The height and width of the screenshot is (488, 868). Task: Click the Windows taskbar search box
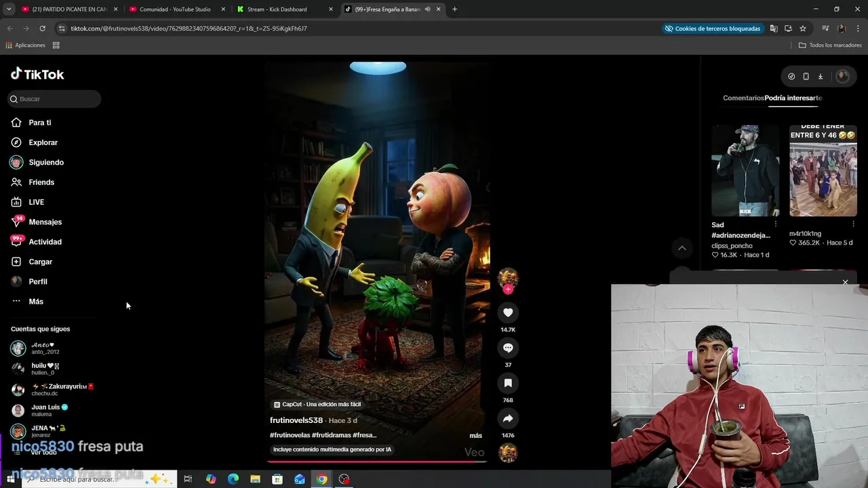click(100, 479)
